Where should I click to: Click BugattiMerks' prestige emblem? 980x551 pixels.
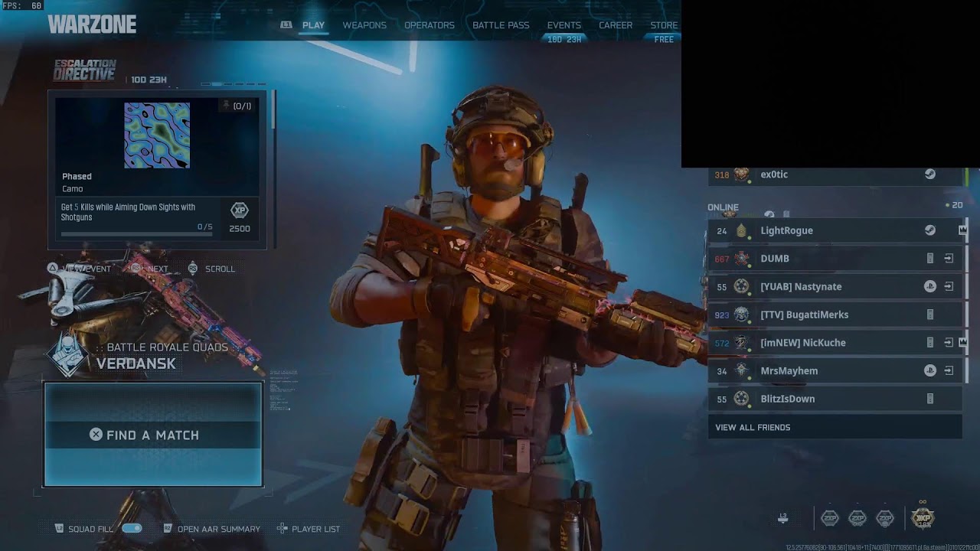coord(741,315)
